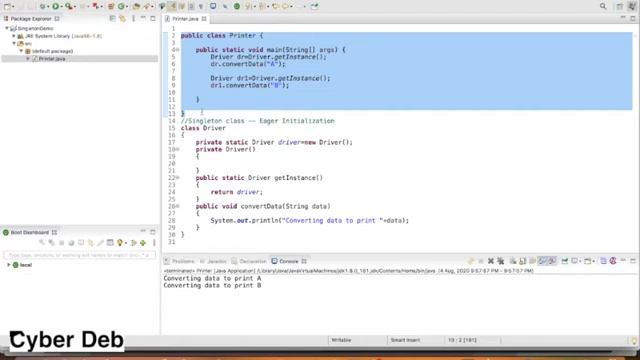This screenshot has width=640, height=360.
Task: Open the New wizard dropdown arrow
Action: (13, 7)
